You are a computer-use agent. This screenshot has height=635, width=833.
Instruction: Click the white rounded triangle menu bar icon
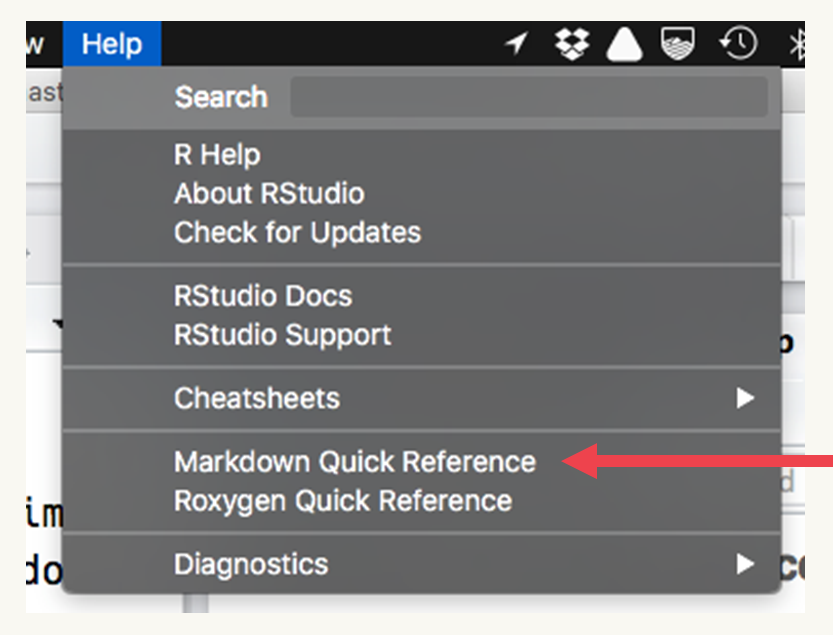(626, 44)
